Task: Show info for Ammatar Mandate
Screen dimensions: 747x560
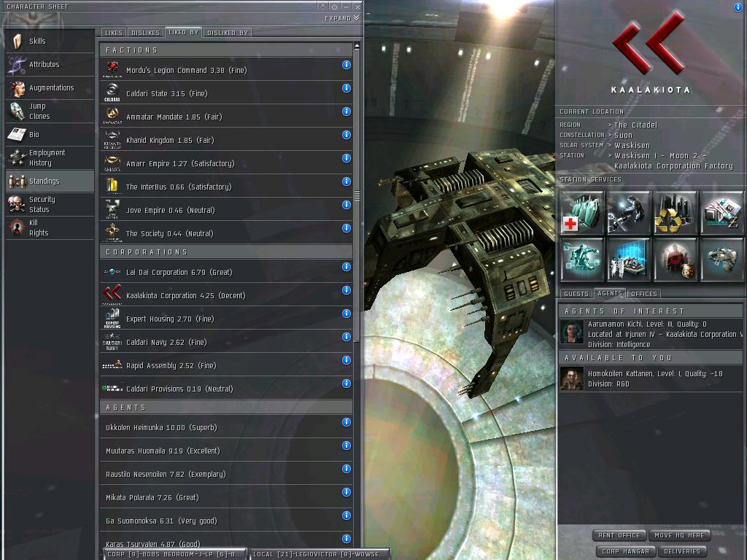Action: tap(347, 112)
